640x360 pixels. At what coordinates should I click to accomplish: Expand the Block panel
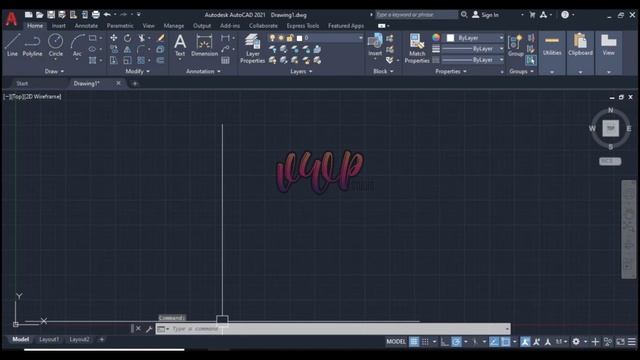383,71
